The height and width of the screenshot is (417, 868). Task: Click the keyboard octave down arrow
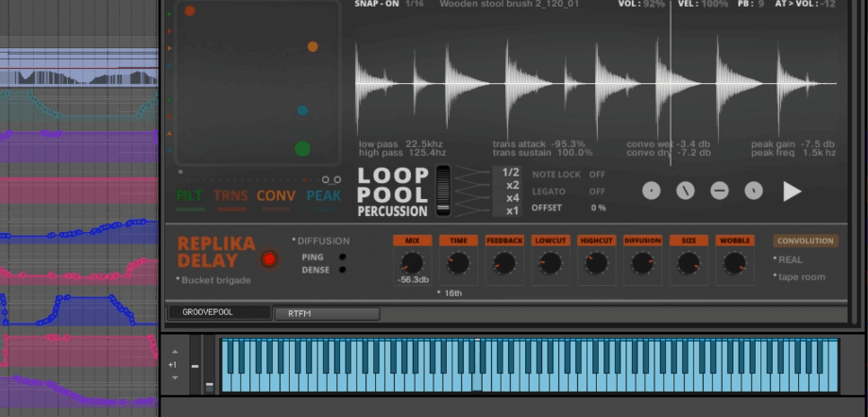[x=175, y=377]
